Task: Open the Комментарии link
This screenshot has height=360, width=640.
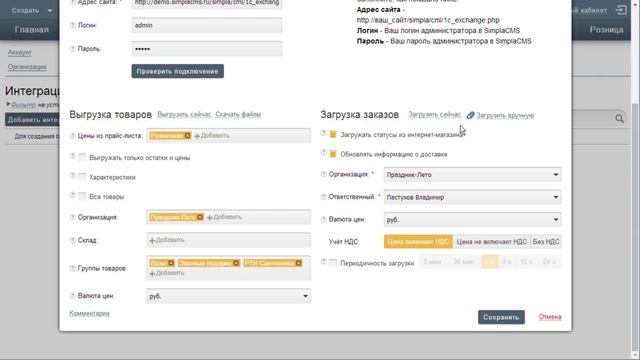Action: click(89, 313)
